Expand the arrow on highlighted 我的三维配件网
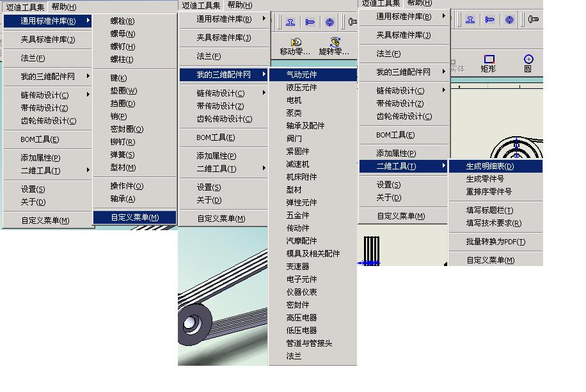This screenshot has height=392, width=586. click(x=264, y=74)
